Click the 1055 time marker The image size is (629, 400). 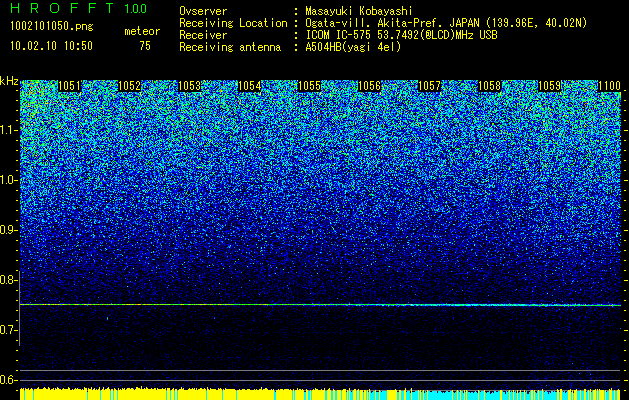[309, 86]
